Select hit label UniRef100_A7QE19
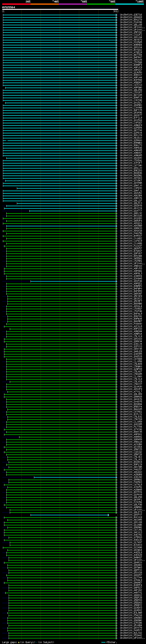This screenshot has height=644, width=146. pyautogui.click(x=131, y=53)
